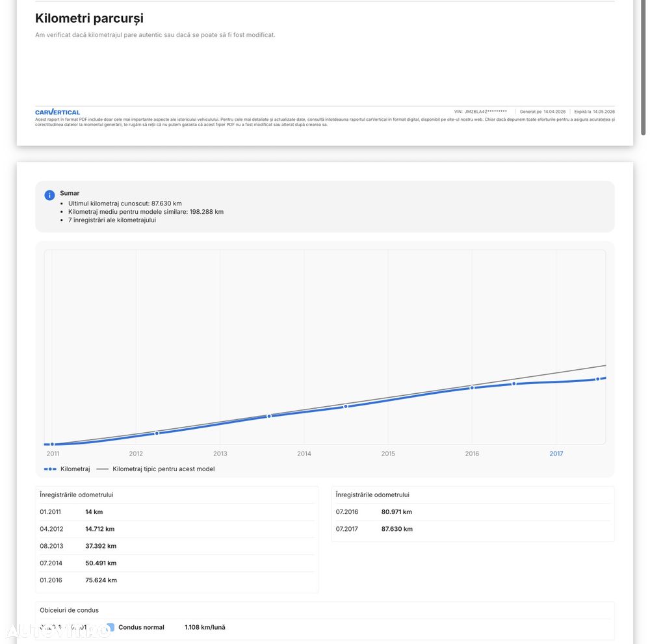Click the 07.2016 record showing 80.971 km
650x644 pixels.
(473, 512)
